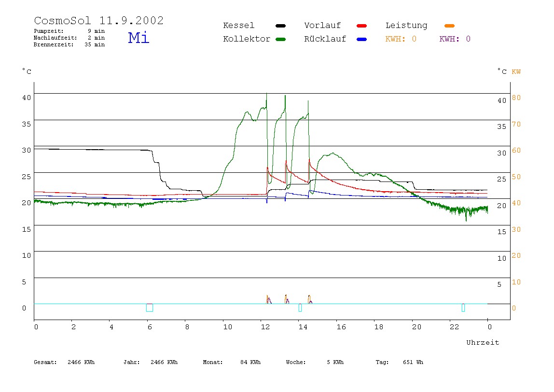The height and width of the screenshot is (392, 554).
Task: Click the Nachlaufzeit 2 min value
Action: tap(96, 38)
